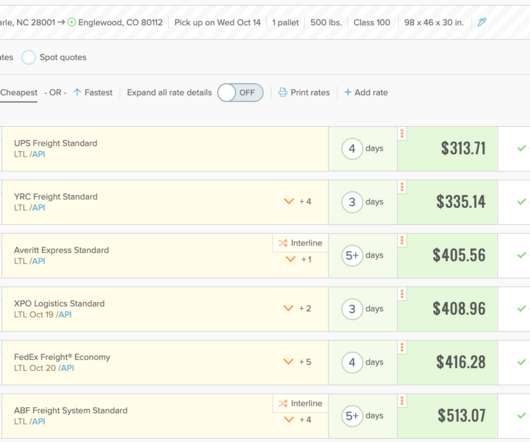Click the Averitt Express Interline shuffle icon
Screen dimensions: 530x442
click(x=283, y=243)
